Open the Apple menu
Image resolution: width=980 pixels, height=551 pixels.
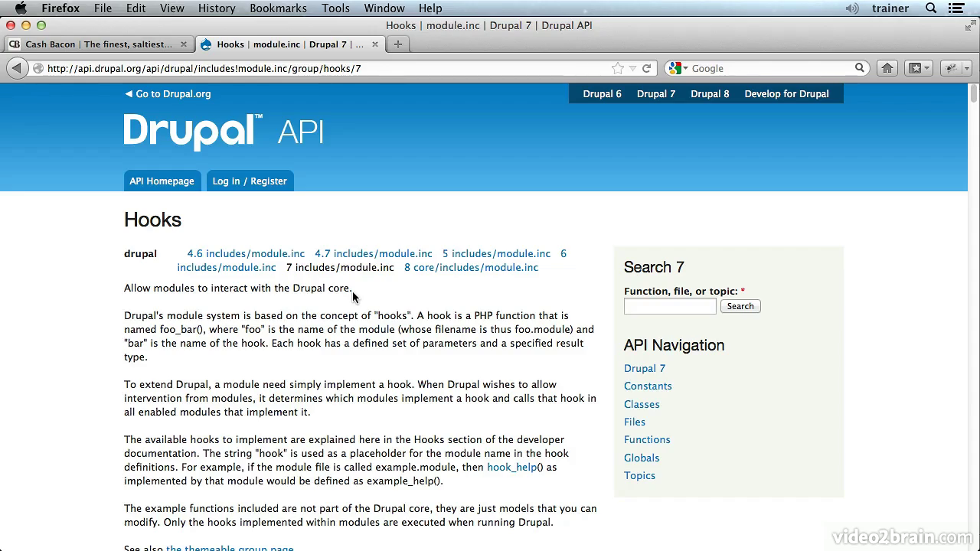[21, 8]
